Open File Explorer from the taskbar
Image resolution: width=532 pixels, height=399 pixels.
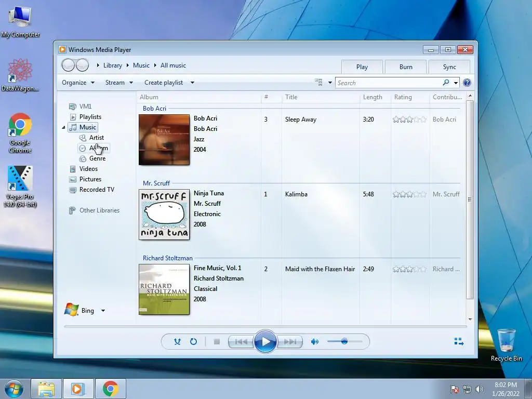[x=46, y=389]
